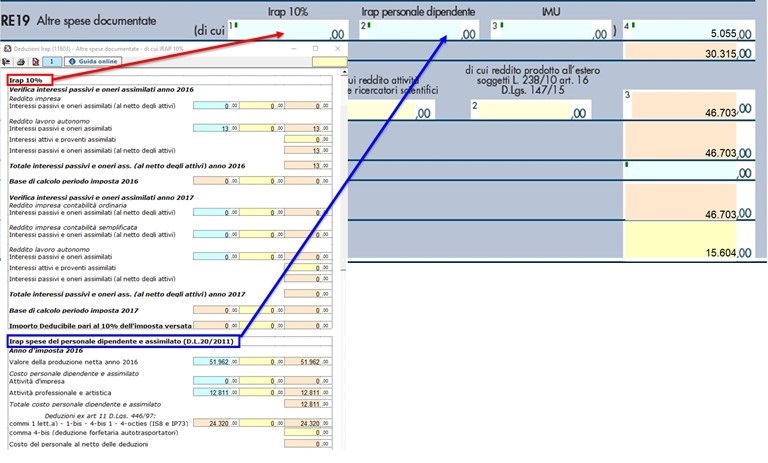Click the blue 13 field under Reddito lavoro autonomo 2016
The image size is (768, 463).
[x=216, y=128]
